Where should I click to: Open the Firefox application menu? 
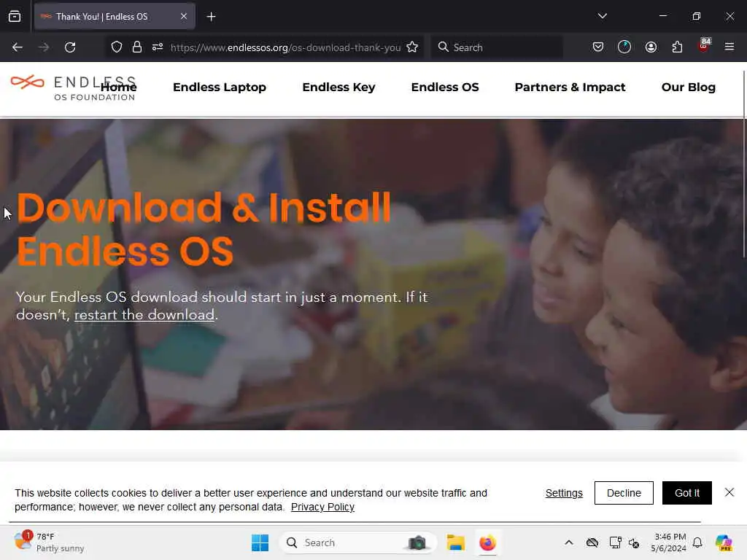[729, 47]
